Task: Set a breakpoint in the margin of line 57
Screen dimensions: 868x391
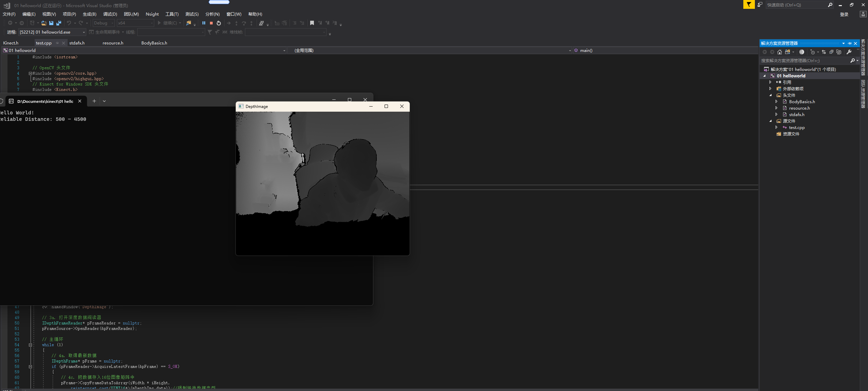Action: coord(4,361)
